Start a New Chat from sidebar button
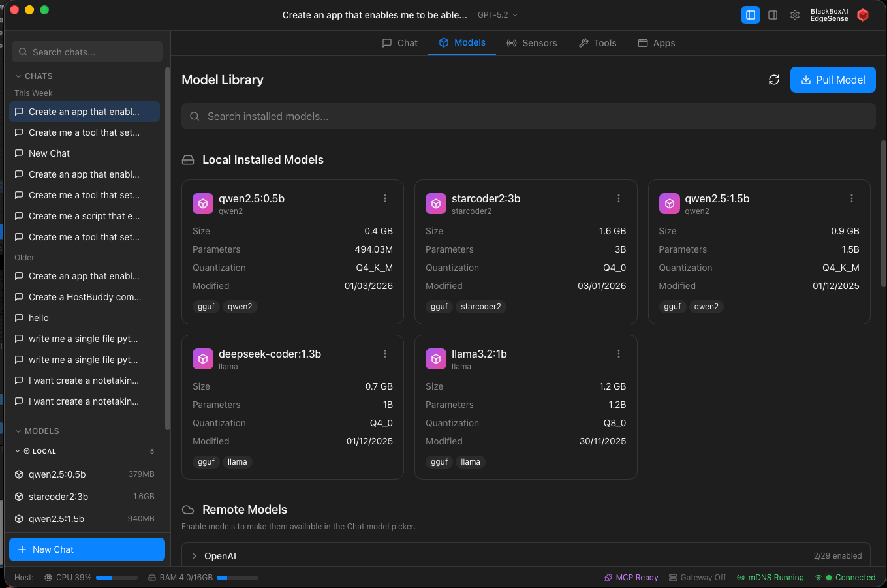The width and height of the screenshot is (887, 588). (x=87, y=549)
